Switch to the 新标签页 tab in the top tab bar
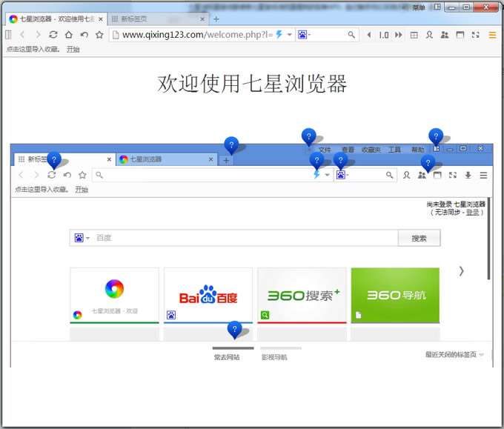The width and height of the screenshot is (504, 429). tap(133, 19)
